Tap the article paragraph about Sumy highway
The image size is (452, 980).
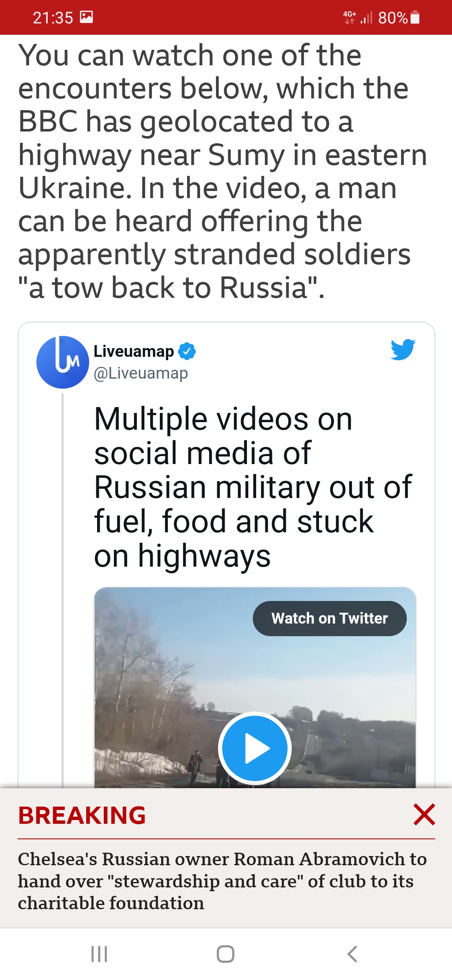[x=222, y=171]
